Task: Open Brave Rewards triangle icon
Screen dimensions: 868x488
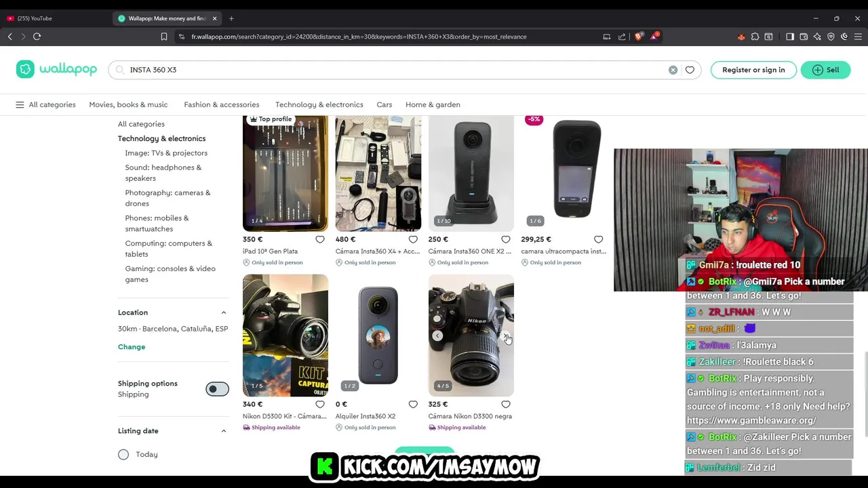Action: pos(654,37)
